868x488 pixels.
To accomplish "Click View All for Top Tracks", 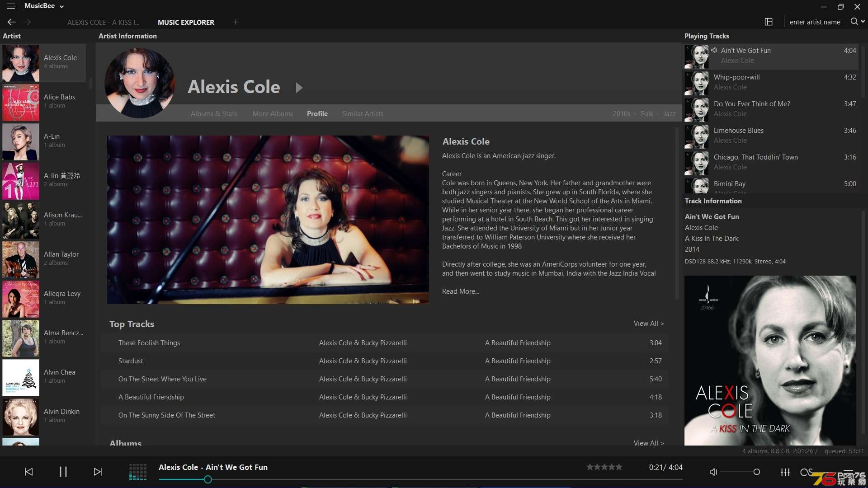I will 649,324.
